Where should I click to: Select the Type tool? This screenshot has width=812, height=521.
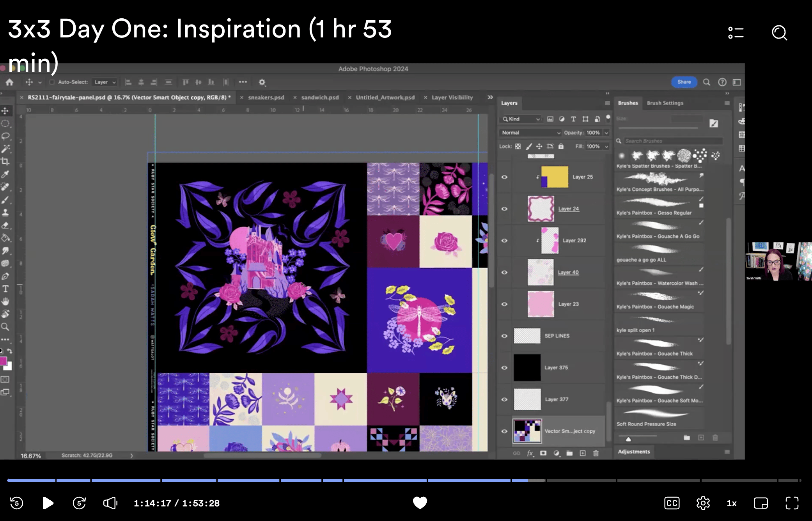5,289
